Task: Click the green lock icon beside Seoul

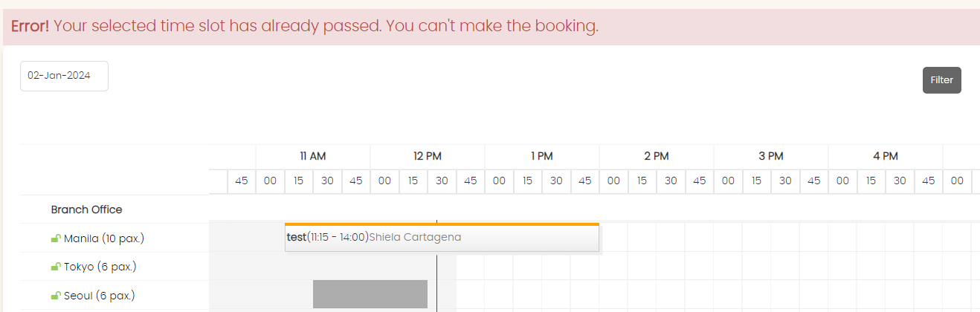Action: click(55, 296)
